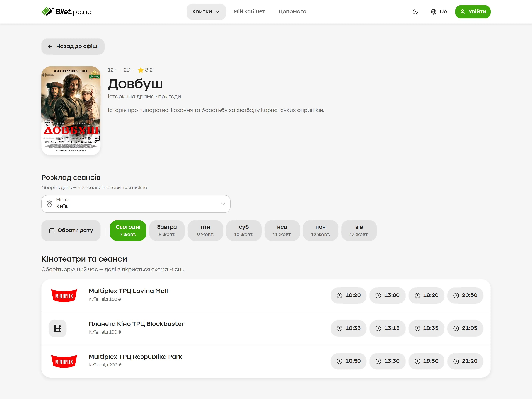Viewport: 532px width, 399px height.
Task: Click Multiplex logo for Respublika Park
Action: point(64,361)
